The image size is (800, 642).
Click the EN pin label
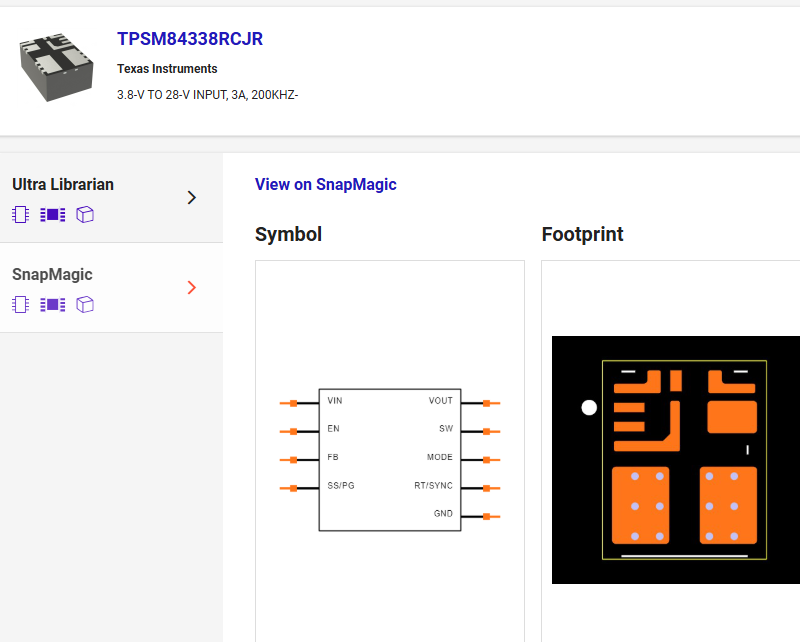click(x=333, y=429)
